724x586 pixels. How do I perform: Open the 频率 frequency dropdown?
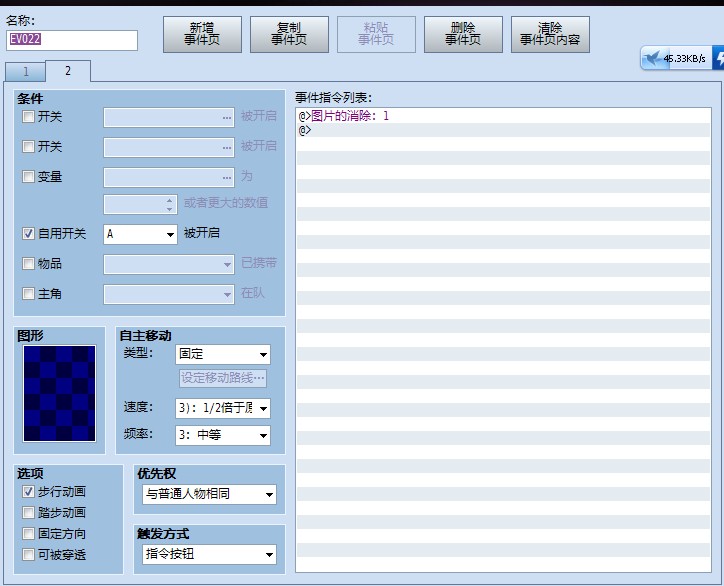pyautogui.click(x=223, y=435)
